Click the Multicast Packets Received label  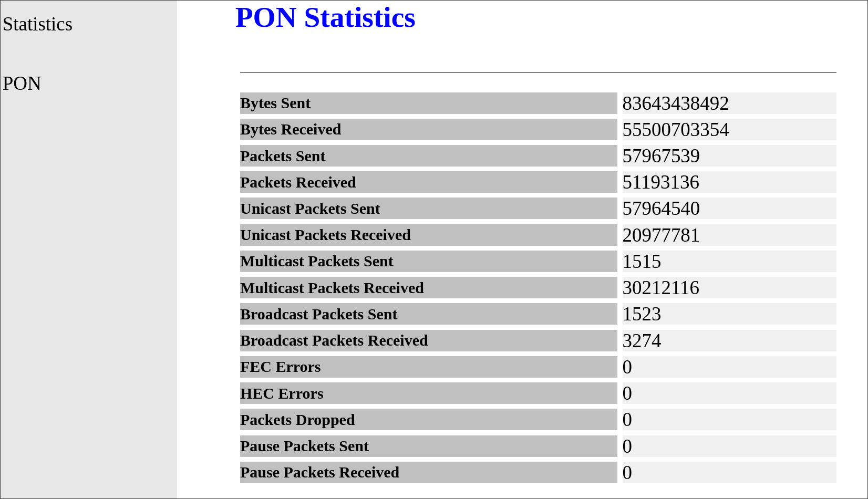332,288
